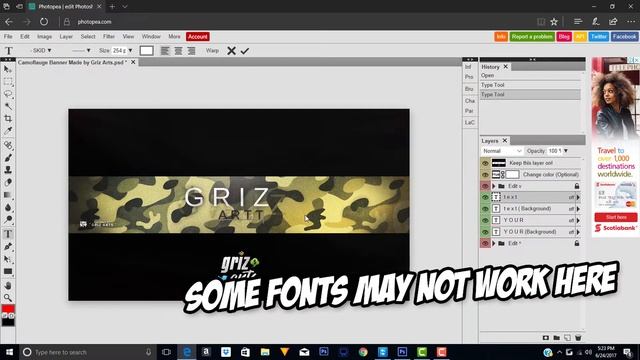The image size is (640, 360).
Task: Select the Pen tool
Action: (x=8, y=247)
